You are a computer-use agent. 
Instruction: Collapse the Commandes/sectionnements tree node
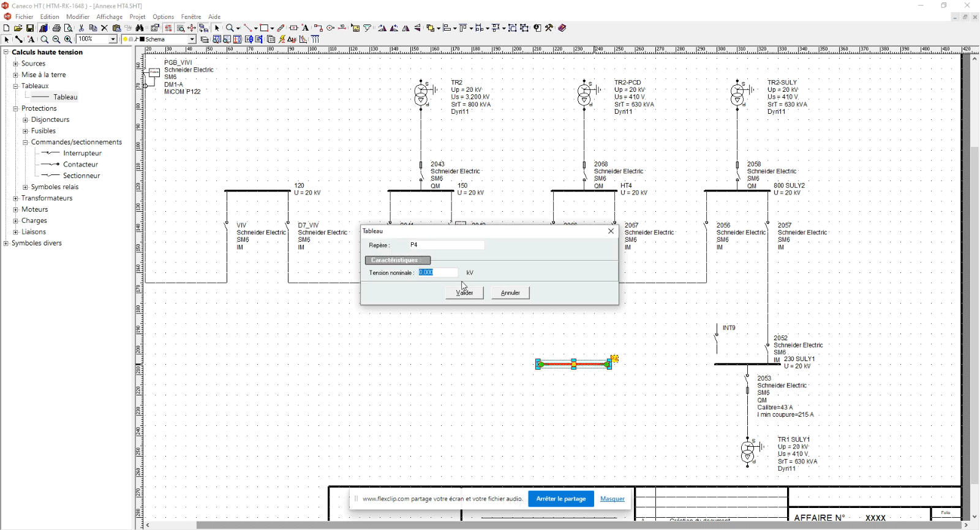coord(26,142)
